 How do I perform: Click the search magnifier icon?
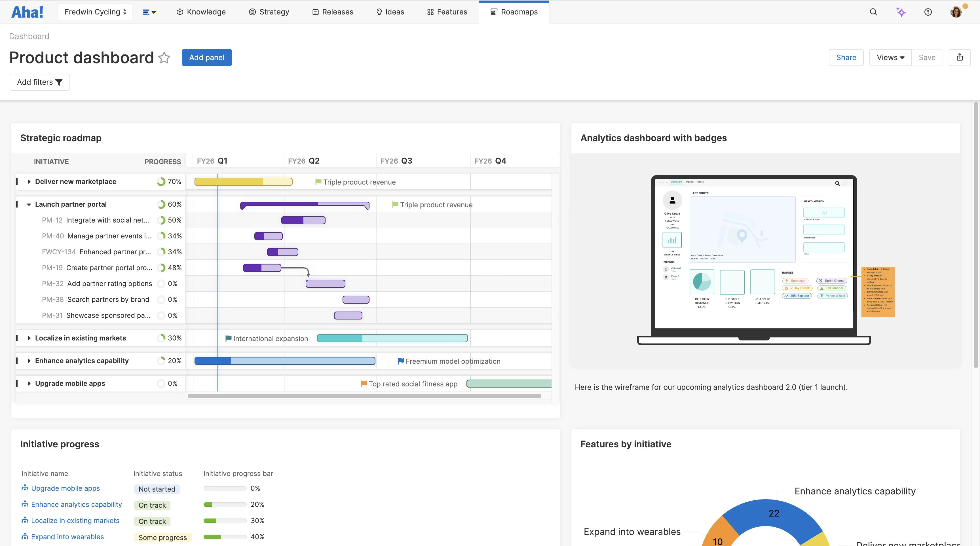(x=874, y=12)
